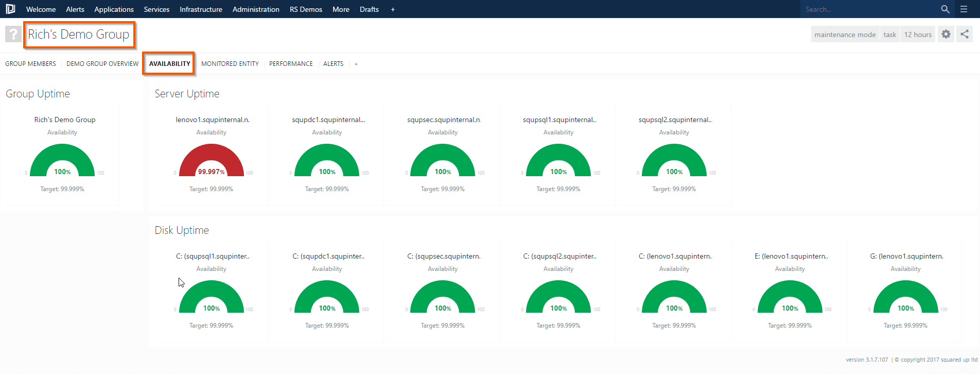The width and height of the screenshot is (980, 374).
Task: Open the Group Members tab
Action: coord(30,64)
